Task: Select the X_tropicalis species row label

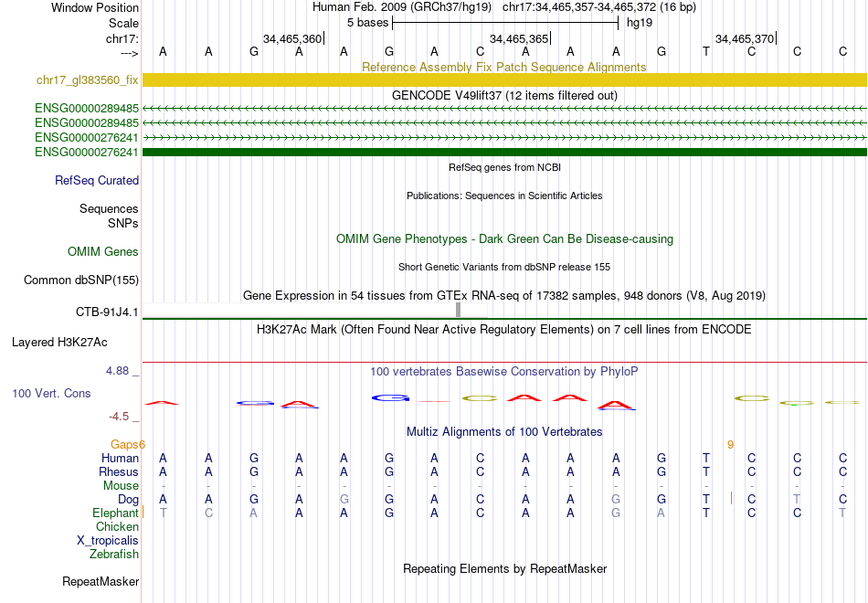Action: tap(108, 541)
